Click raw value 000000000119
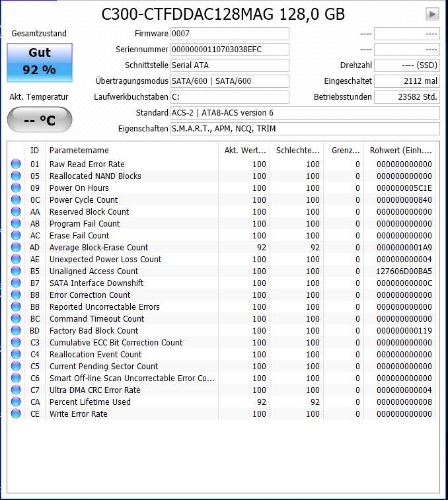The width and height of the screenshot is (448, 500). (x=404, y=330)
